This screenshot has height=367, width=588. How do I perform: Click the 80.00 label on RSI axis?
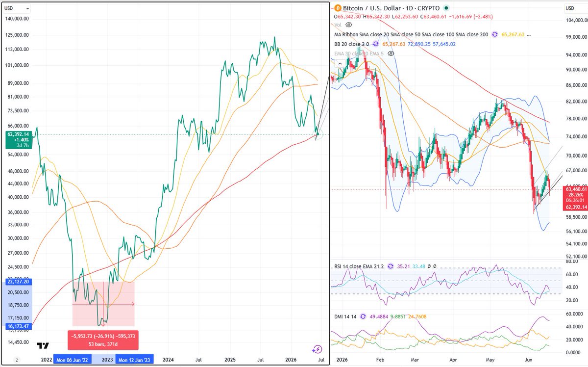tap(572, 262)
